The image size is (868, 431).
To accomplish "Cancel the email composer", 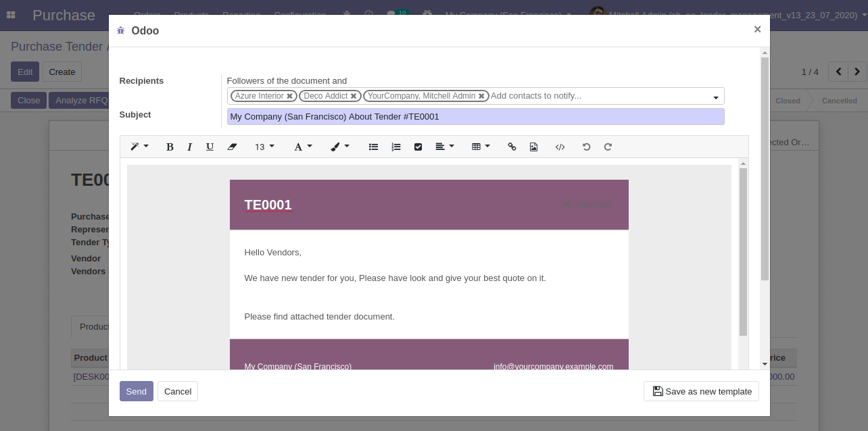I will pos(178,391).
